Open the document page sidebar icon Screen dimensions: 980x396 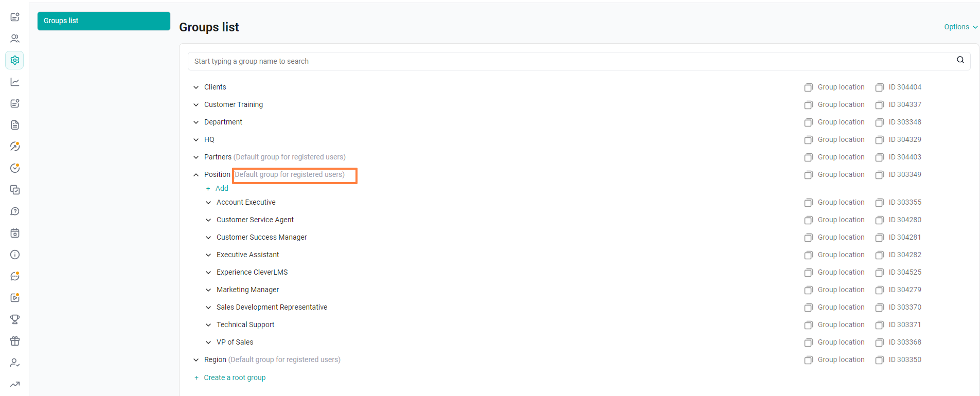coord(15,125)
